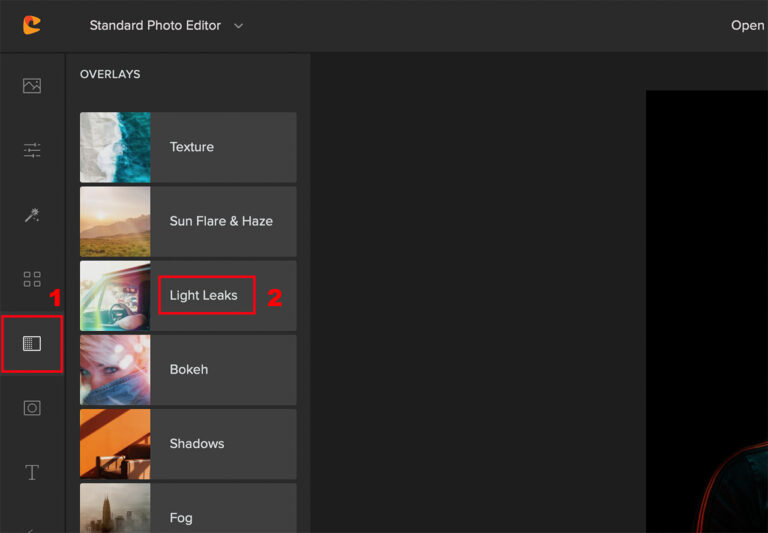Open the Overlays panel icon in sidebar
The height and width of the screenshot is (533, 768).
point(32,344)
